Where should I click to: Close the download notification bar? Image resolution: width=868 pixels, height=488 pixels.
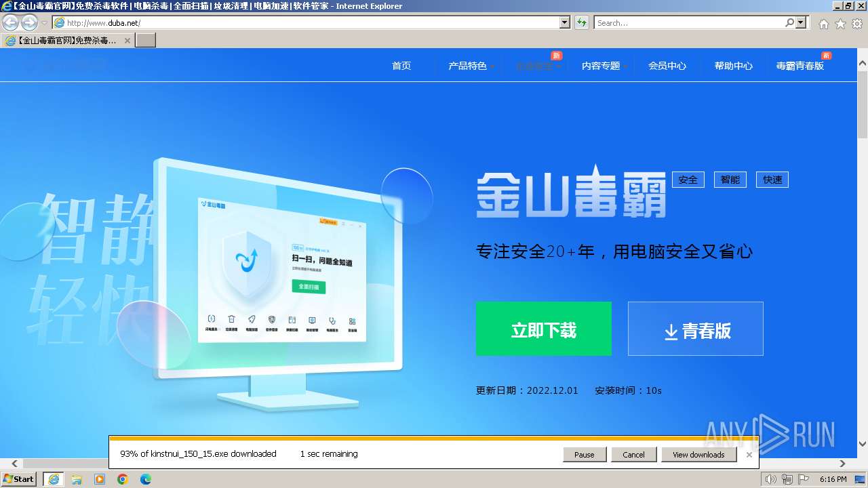[x=749, y=455]
